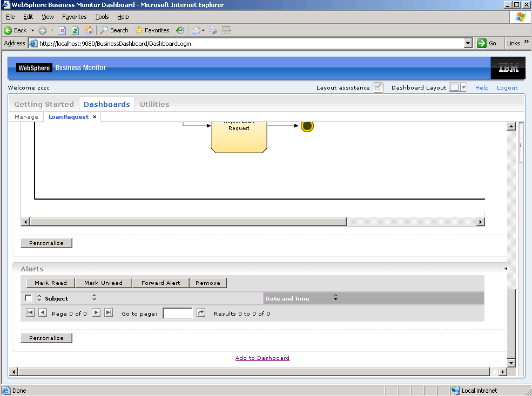
Task: Open the Forward button history dropdown
Action: 52,31
